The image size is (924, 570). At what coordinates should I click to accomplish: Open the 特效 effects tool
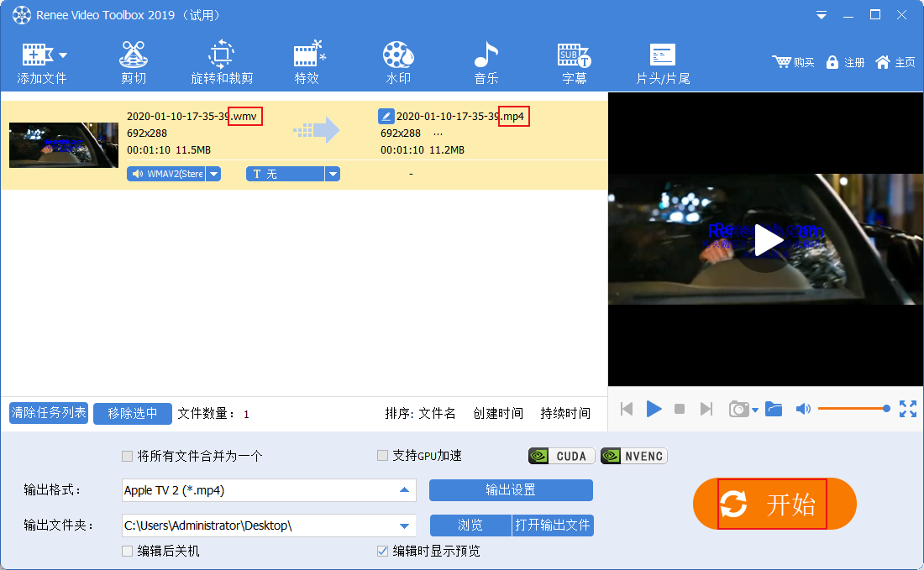308,62
